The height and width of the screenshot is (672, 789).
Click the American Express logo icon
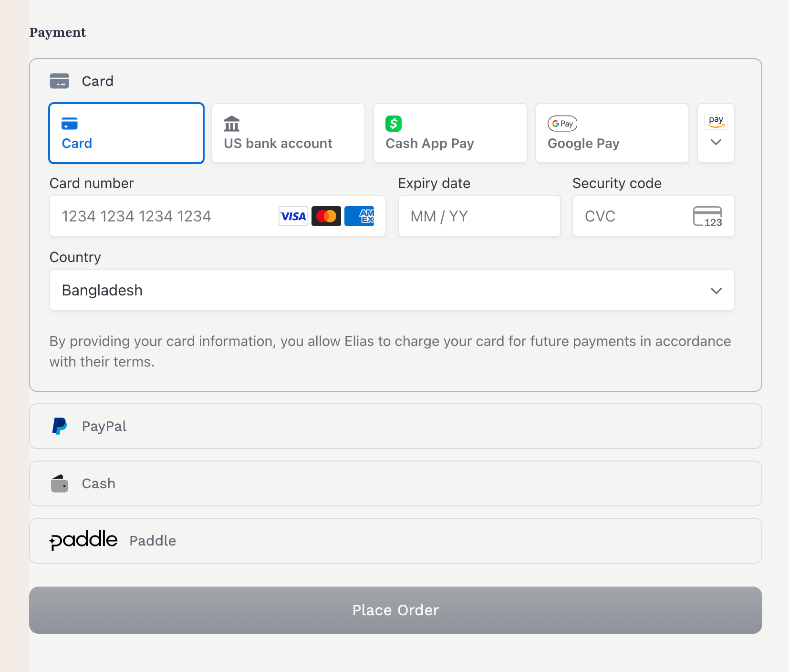[359, 216]
